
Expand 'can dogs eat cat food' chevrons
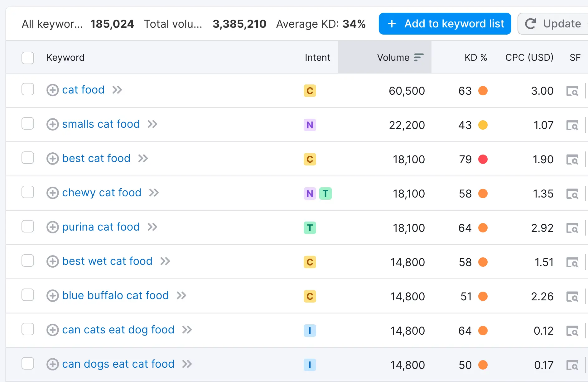pyautogui.click(x=187, y=364)
